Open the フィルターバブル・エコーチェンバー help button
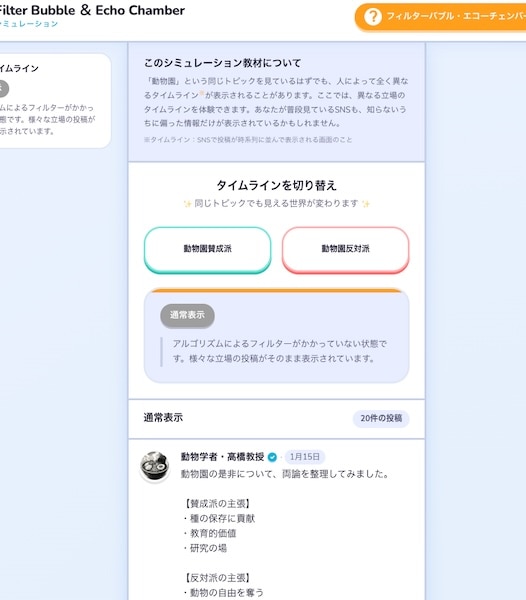 pyautogui.click(x=441, y=16)
